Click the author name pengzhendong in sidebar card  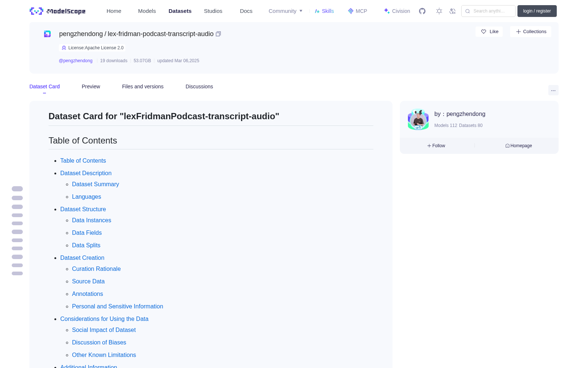tap(466, 114)
